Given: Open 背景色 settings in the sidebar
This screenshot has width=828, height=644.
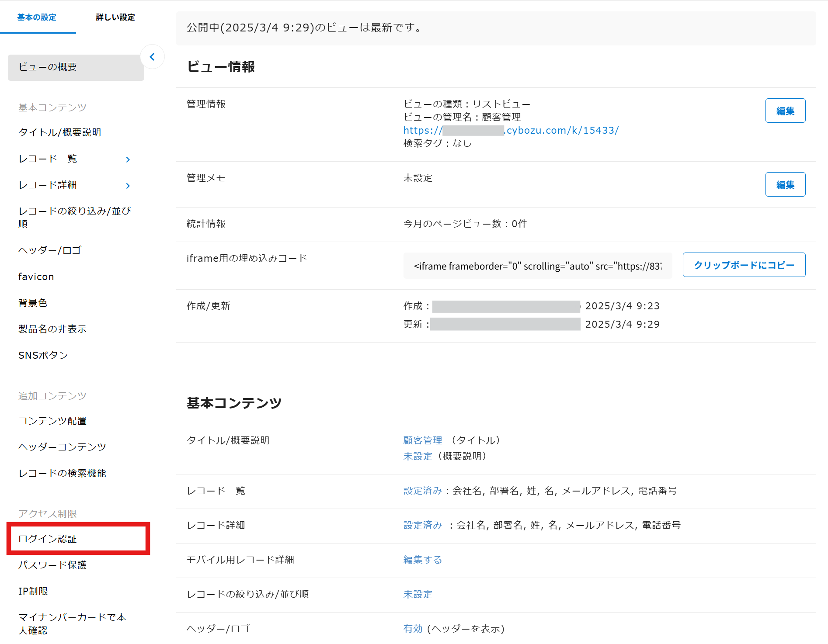Looking at the screenshot, I should pyautogui.click(x=33, y=303).
